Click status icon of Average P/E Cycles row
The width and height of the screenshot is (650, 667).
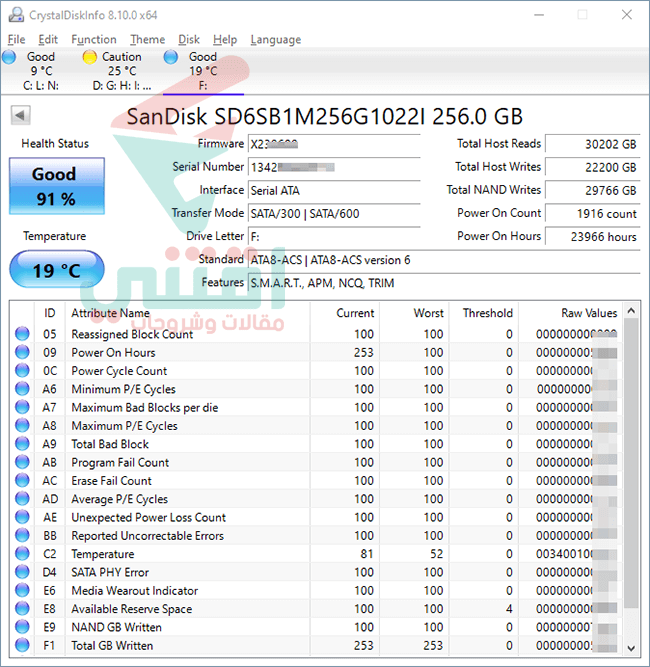pos(22,498)
